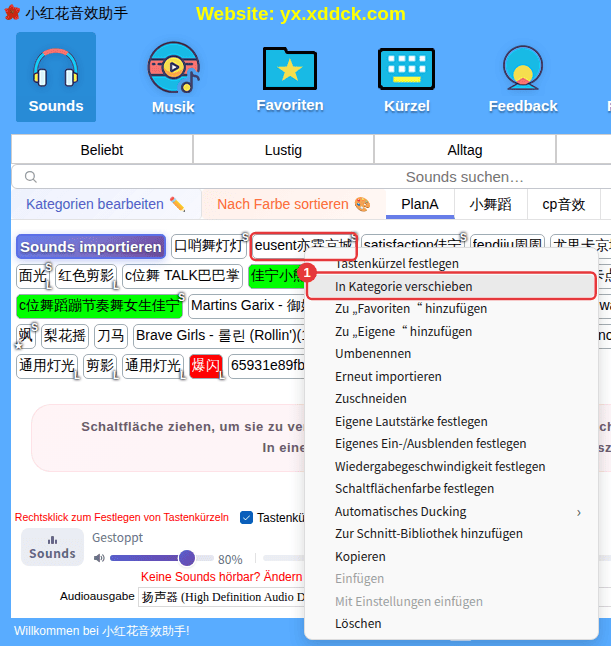
Task: Open the Keine Sounds hörbar link
Action: pos(222,576)
